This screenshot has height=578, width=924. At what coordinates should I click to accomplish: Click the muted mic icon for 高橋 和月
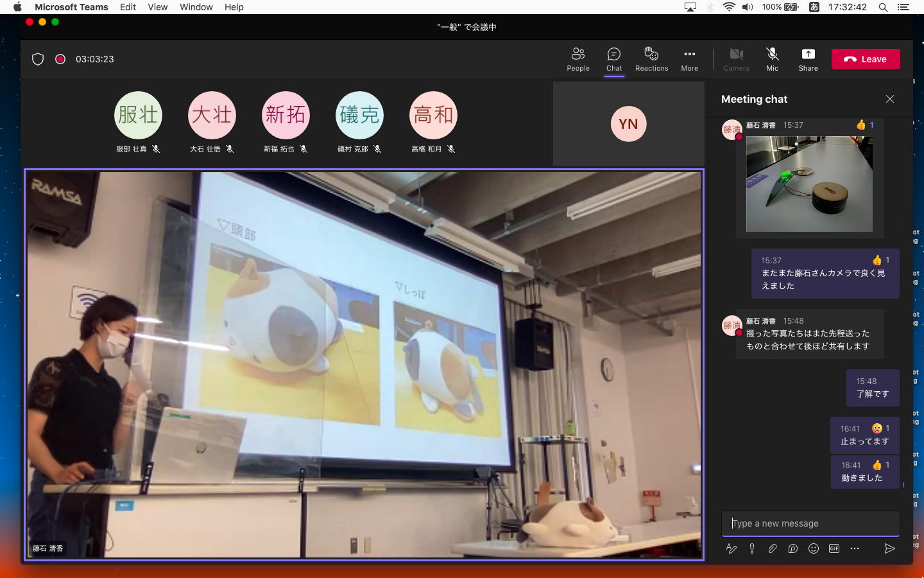[x=451, y=149]
